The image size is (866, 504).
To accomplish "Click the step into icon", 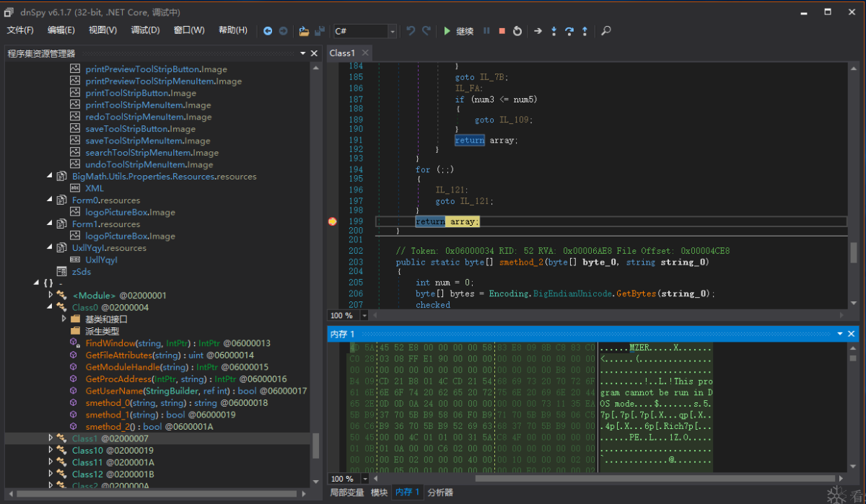I will 554,31.
